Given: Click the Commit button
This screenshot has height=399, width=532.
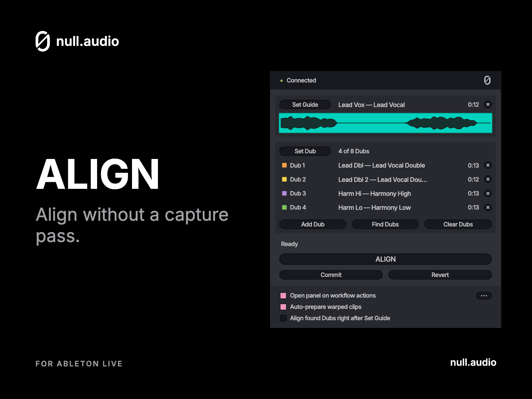Looking at the screenshot, I should pos(331,275).
